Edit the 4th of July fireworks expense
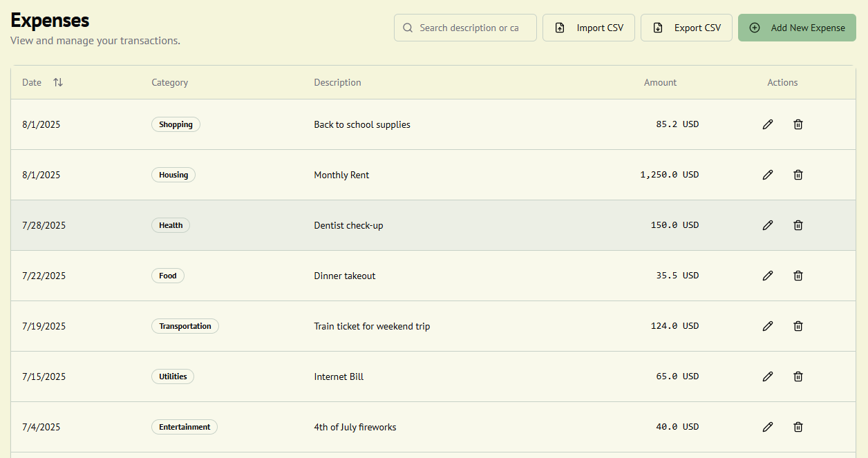The image size is (868, 458). click(767, 427)
